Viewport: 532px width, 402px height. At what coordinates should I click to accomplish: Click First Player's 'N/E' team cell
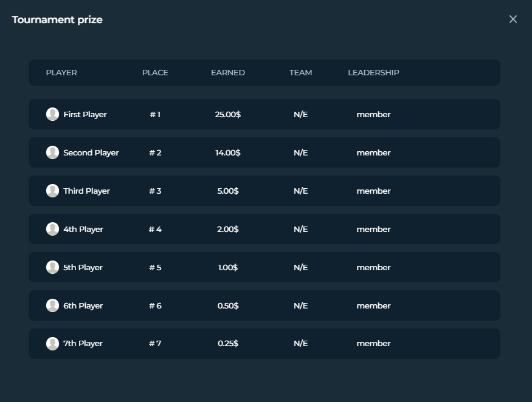click(x=300, y=115)
